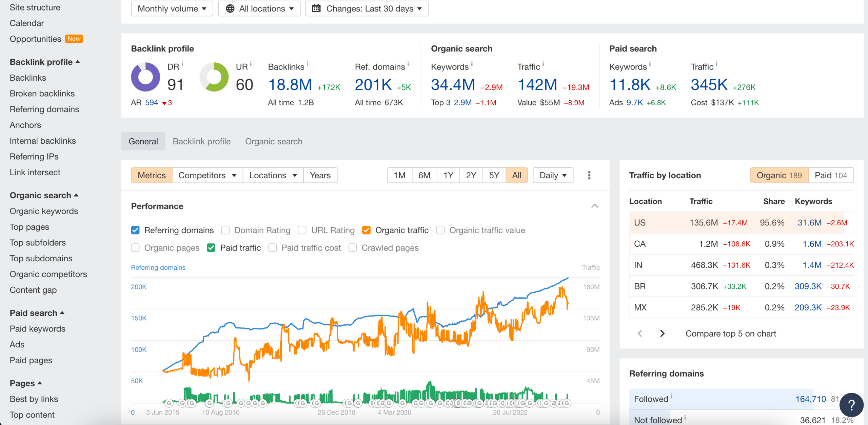The width and height of the screenshot is (868, 425).
Task: Open the Daily interval dropdown
Action: point(553,175)
